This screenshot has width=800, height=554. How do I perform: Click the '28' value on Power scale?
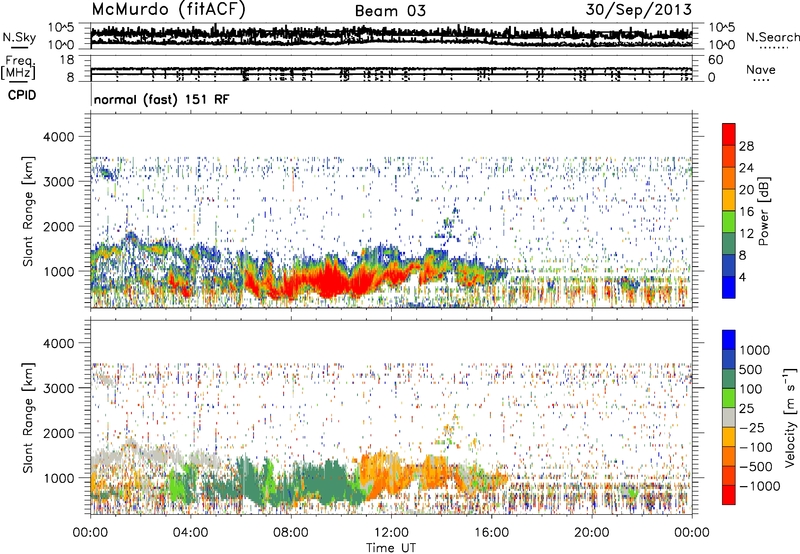point(746,146)
